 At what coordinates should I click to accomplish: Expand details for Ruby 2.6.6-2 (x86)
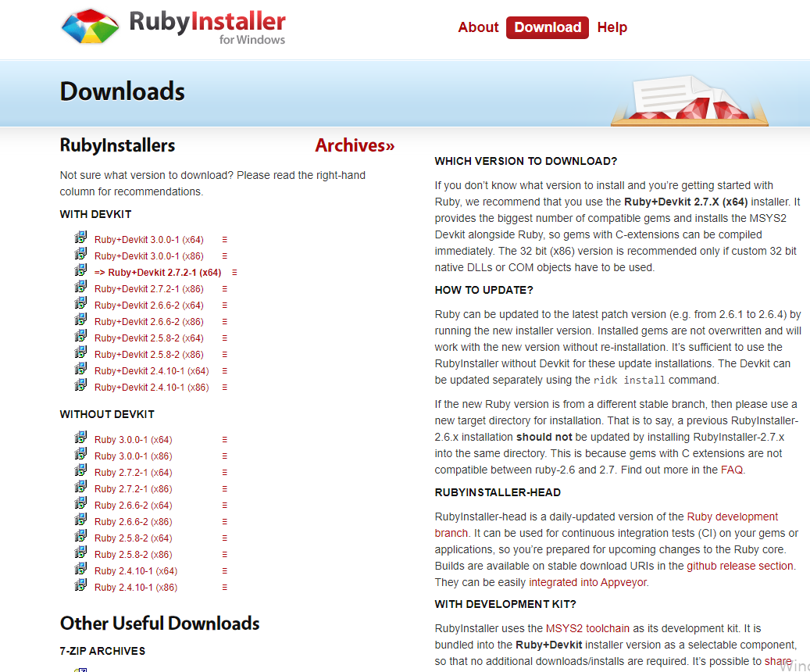(x=225, y=522)
